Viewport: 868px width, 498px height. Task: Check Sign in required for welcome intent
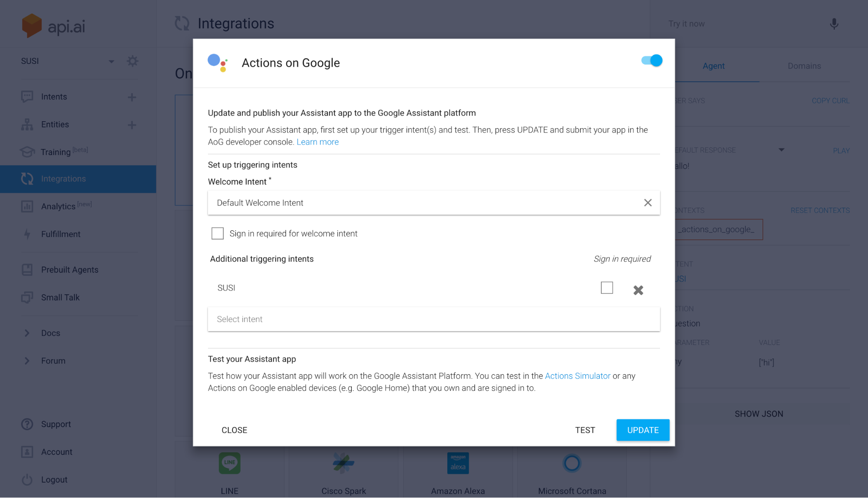(218, 233)
